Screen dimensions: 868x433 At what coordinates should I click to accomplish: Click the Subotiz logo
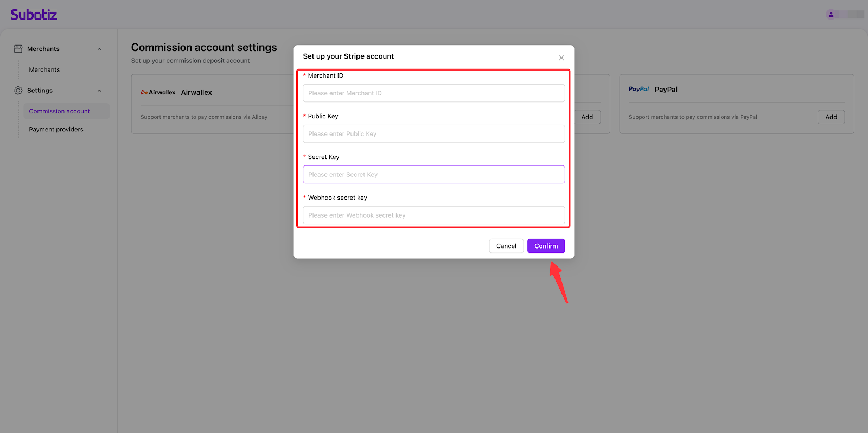(34, 15)
